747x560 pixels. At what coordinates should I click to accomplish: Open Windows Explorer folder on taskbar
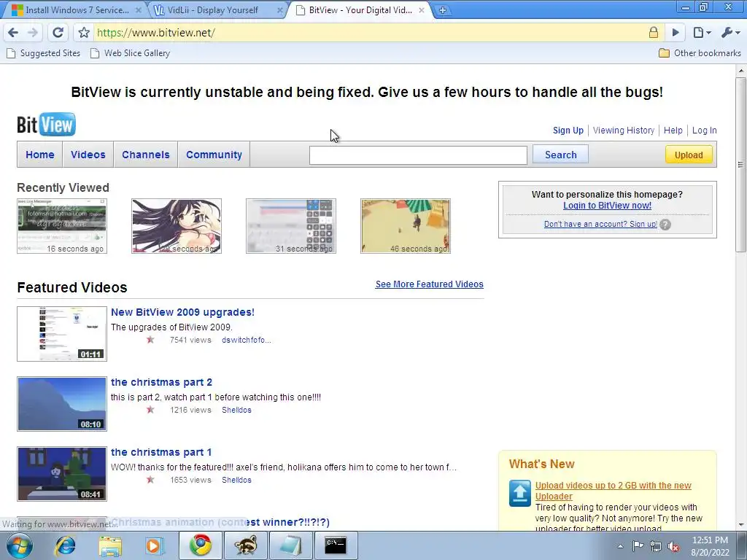[110, 545]
